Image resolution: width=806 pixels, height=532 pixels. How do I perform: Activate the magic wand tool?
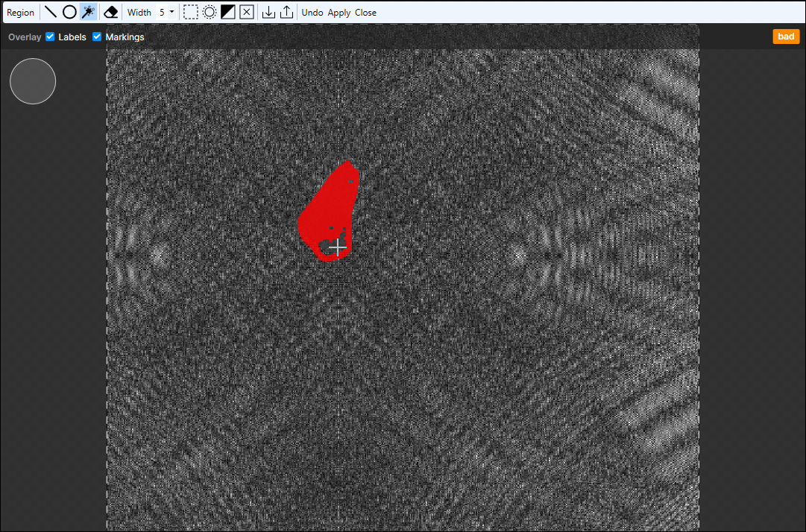click(88, 12)
